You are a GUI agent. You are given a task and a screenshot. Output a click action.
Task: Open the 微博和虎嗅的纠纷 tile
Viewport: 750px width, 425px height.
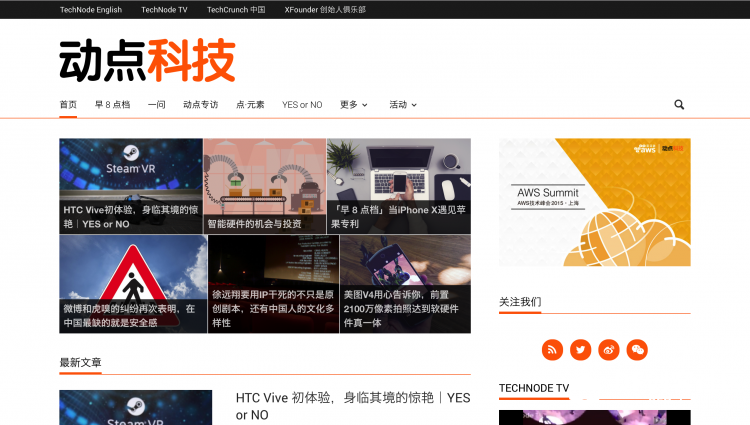(x=133, y=284)
